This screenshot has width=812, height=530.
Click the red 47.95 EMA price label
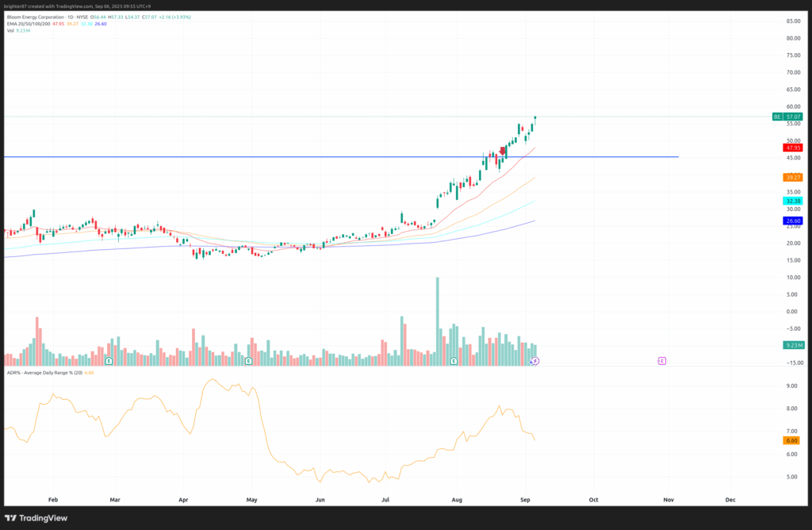point(793,148)
